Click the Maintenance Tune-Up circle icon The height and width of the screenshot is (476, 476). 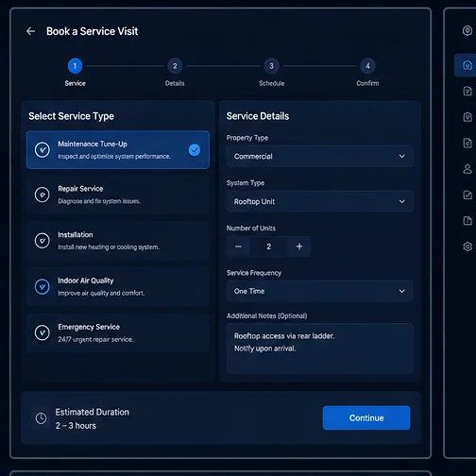42,150
